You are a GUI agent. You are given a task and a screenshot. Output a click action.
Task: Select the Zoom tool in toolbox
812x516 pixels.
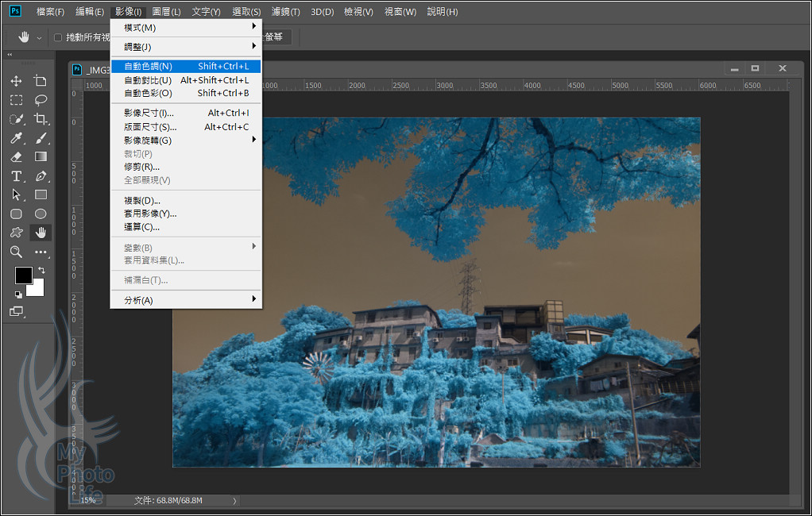pos(16,252)
